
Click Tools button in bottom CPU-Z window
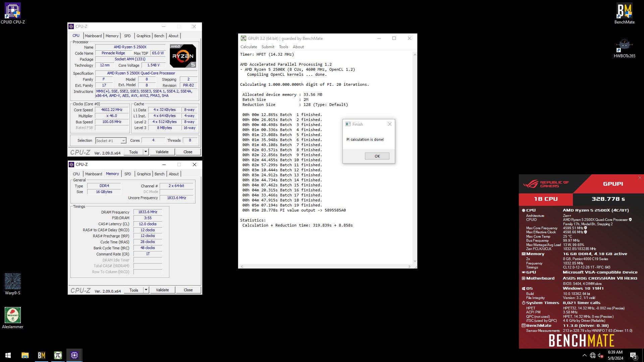[x=133, y=290]
